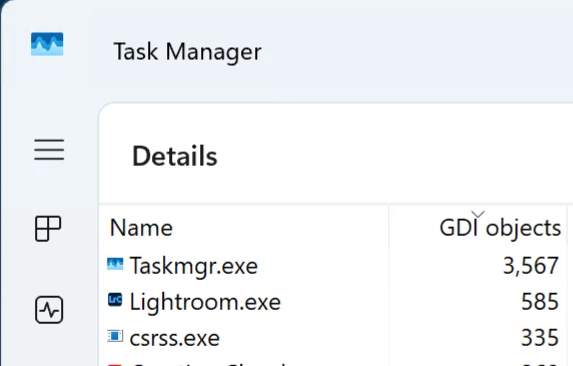Go to the Processes page icon
This screenshot has width=573, height=366.
click(48, 229)
